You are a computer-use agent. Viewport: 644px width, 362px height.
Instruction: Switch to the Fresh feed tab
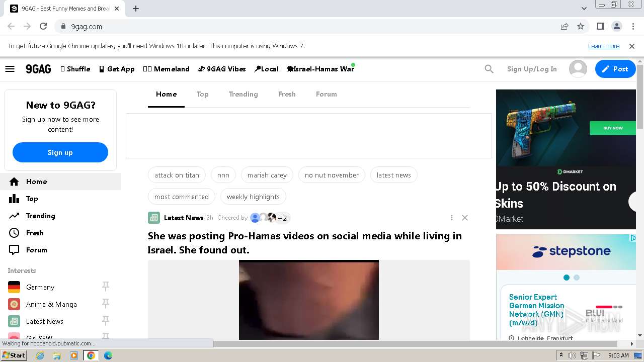tap(287, 94)
